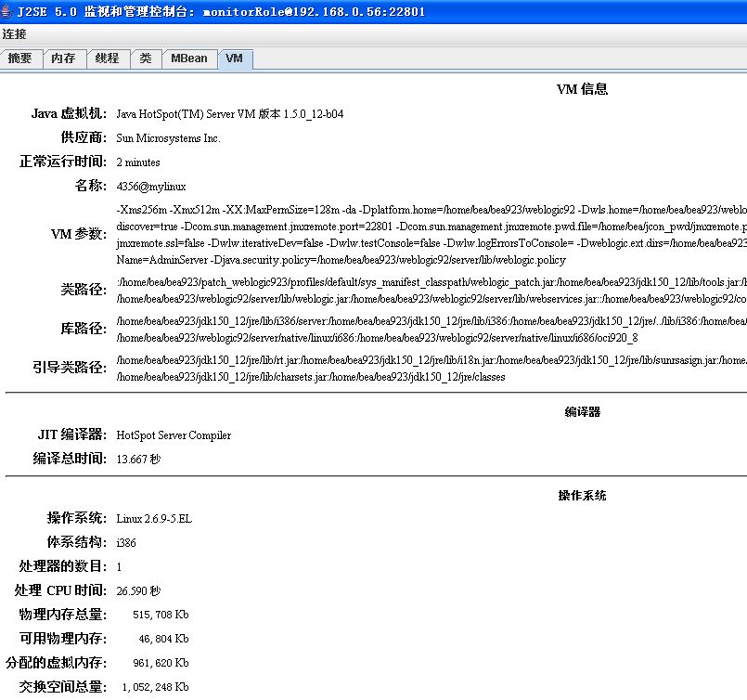Image resolution: width=747 pixels, height=700 pixels.
Task: Click the "编译器" section heading
Action: point(582,412)
